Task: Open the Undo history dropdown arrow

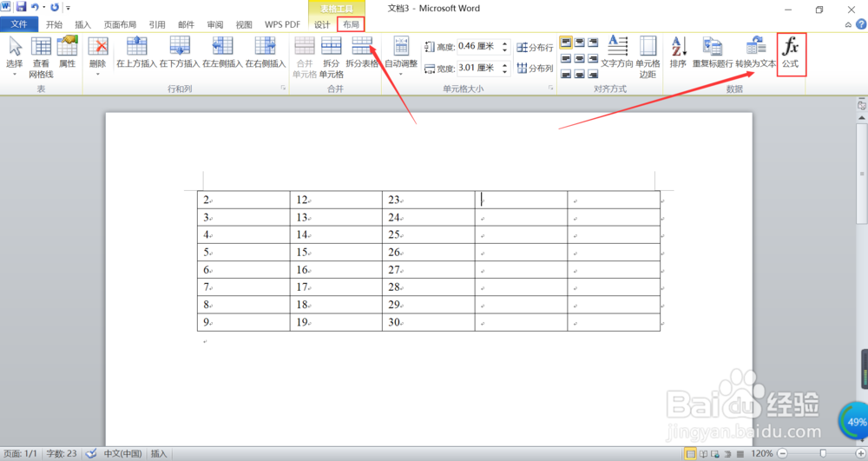Action: pyautogui.click(x=43, y=8)
